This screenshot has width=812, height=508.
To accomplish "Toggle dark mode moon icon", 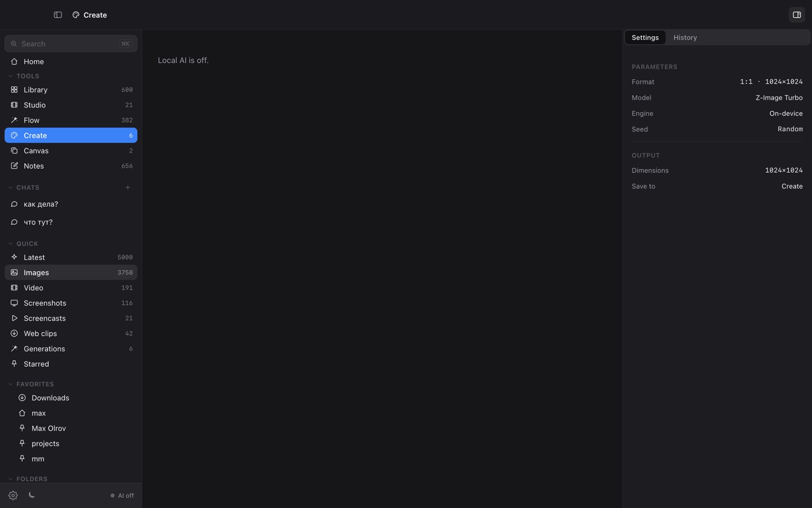I will point(31,495).
